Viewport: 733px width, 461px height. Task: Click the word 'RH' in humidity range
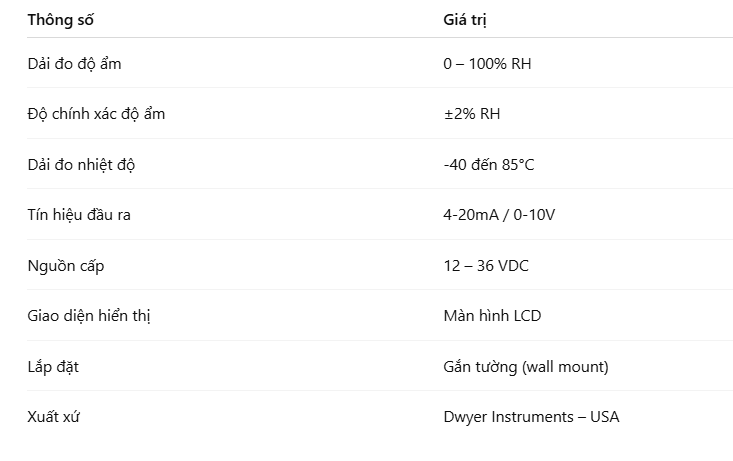click(x=521, y=64)
